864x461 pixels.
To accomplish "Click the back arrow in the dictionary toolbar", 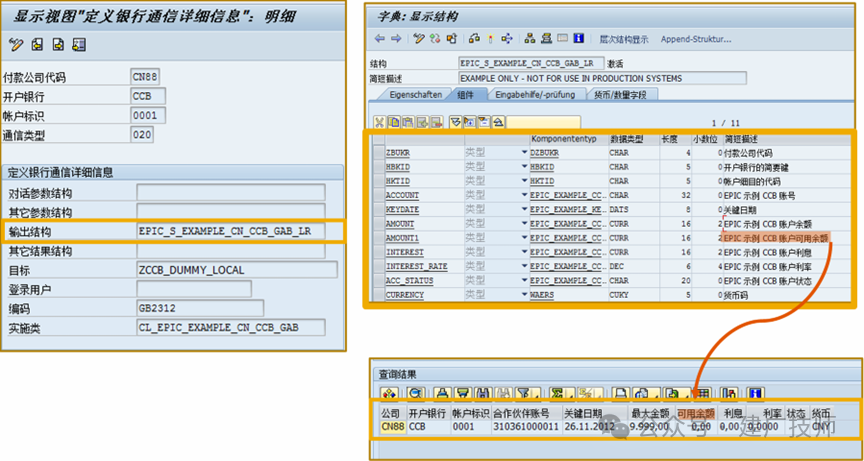I will click(380, 39).
